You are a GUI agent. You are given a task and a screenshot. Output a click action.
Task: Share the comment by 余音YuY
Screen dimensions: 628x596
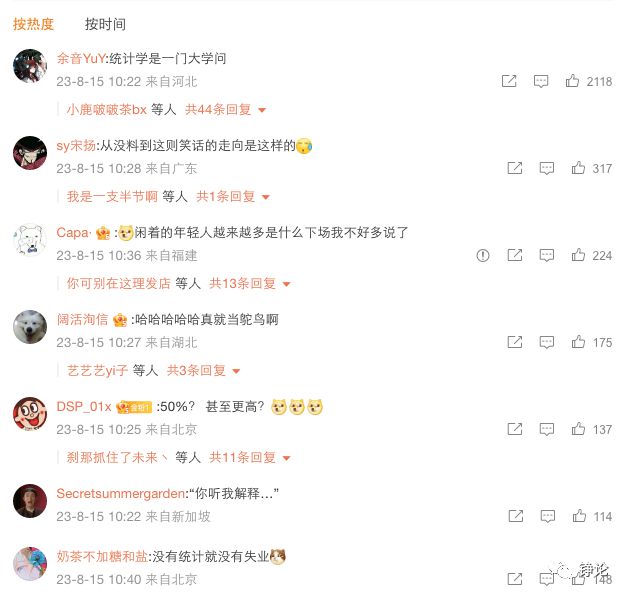click(509, 81)
